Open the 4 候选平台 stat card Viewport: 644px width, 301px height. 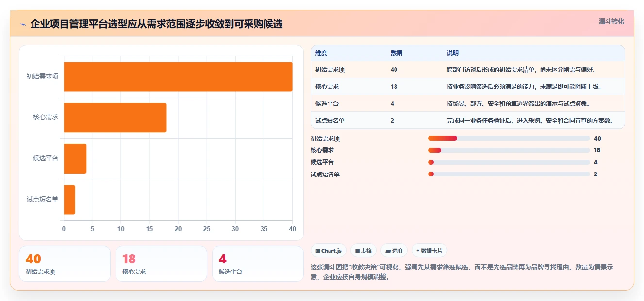(258, 264)
